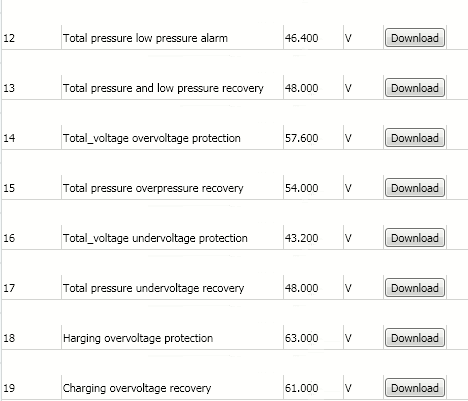Select the Charging overvoltage recovery label
Image resolution: width=468 pixels, height=401 pixels.
[x=137, y=388]
